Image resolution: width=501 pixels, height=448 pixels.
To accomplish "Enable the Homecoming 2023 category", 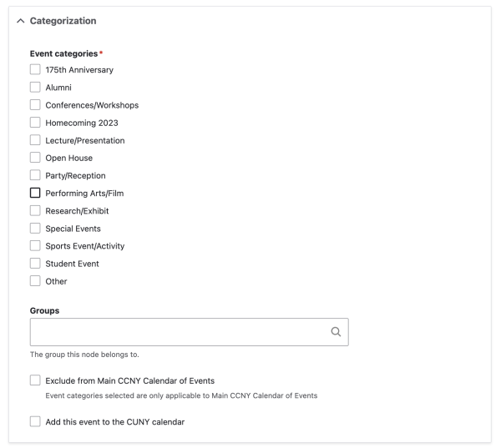I will click(x=35, y=122).
